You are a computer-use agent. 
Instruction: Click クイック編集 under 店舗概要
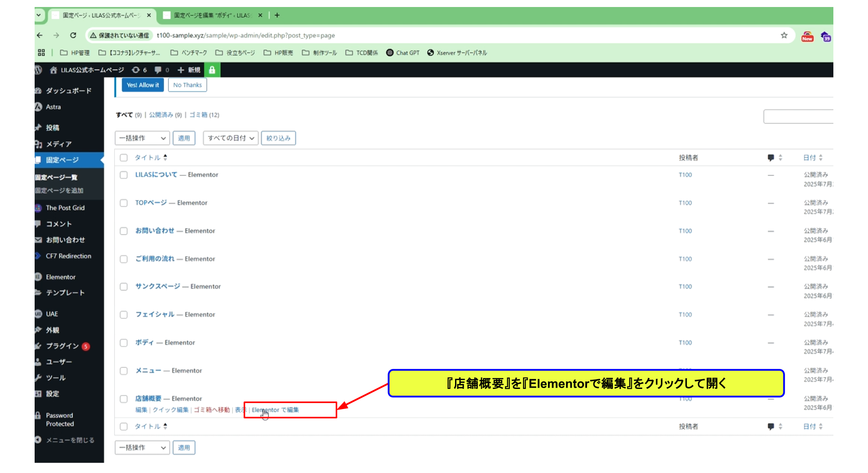pyautogui.click(x=171, y=410)
